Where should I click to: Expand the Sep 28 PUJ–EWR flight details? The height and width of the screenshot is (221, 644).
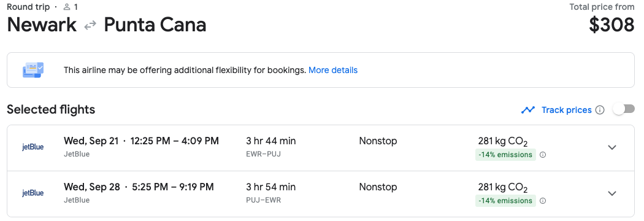(612, 193)
